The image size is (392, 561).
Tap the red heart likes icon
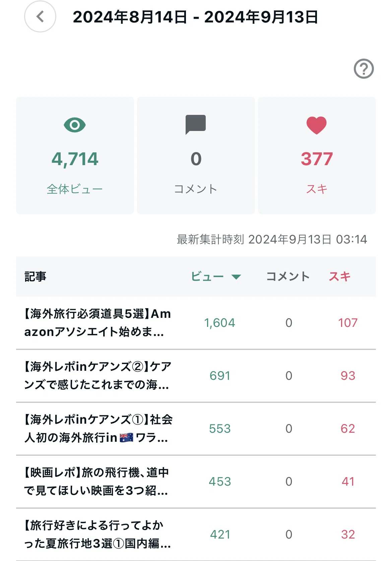point(317,125)
